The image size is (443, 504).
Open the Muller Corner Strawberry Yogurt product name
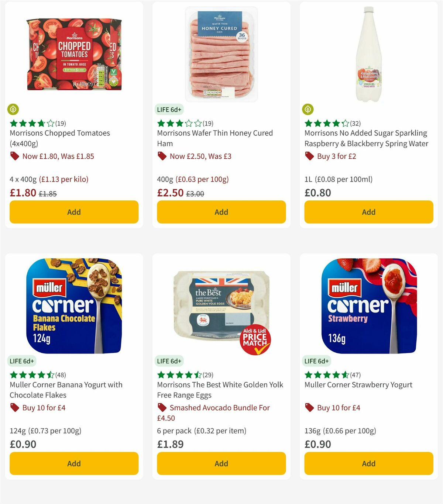(x=358, y=384)
